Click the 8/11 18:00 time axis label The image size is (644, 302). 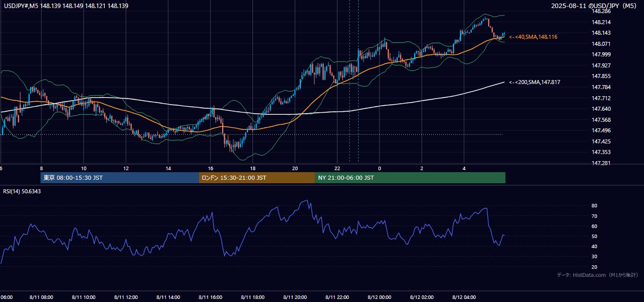pos(253,297)
